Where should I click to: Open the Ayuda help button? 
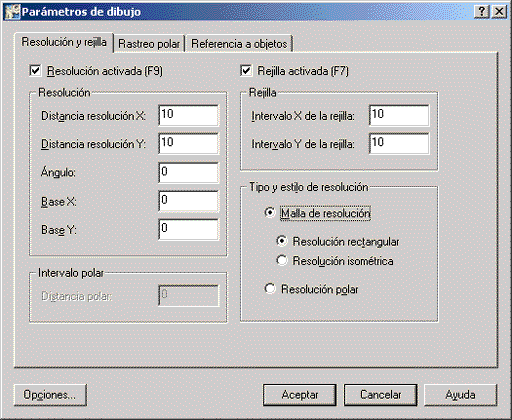(460, 395)
